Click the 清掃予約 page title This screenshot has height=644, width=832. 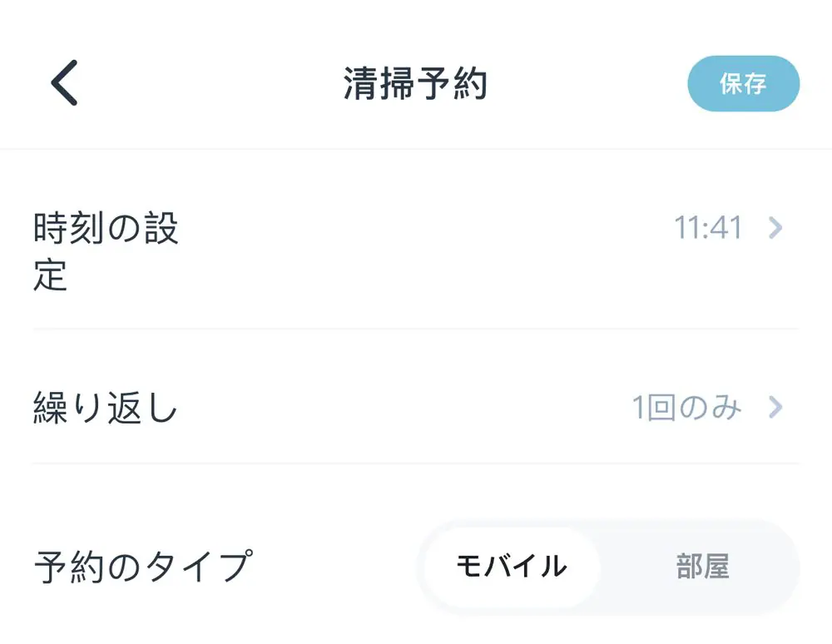point(415,84)
